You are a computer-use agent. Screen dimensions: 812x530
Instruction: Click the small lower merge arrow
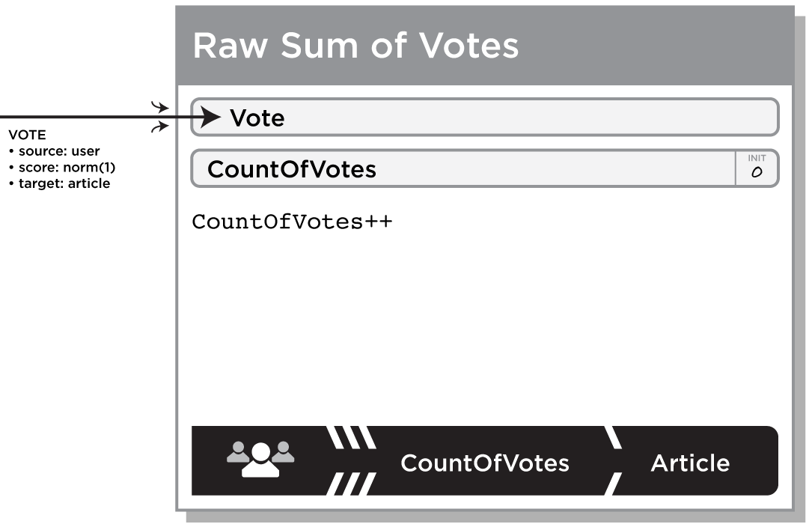(x=160, y=127)
